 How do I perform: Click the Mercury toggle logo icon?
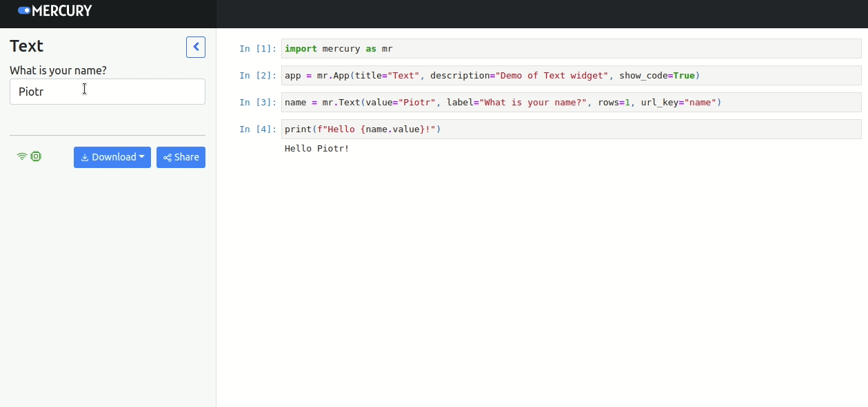coord(24,10)
